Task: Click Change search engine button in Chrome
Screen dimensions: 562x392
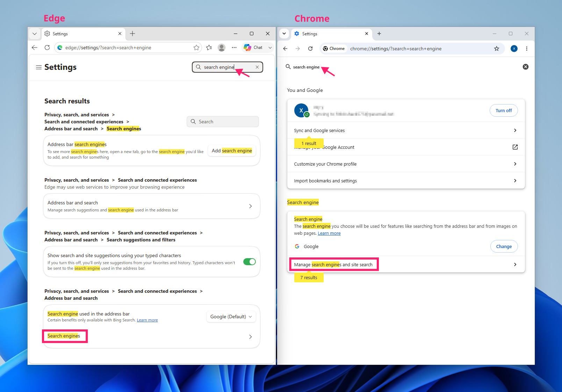Action: [x=504, y=246]
